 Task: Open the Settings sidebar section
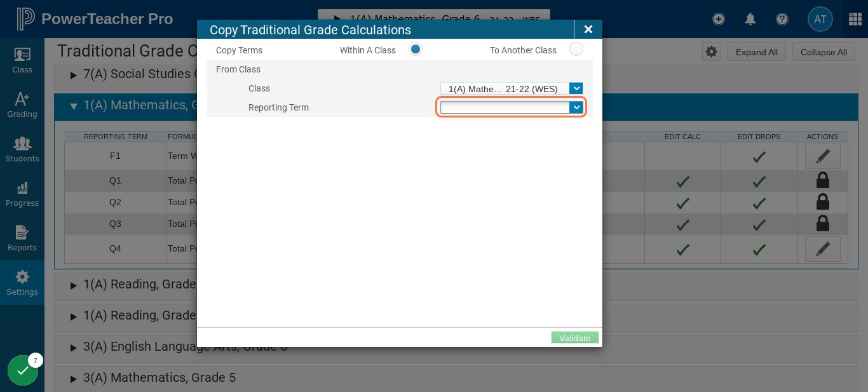click(x=22, y=283)
